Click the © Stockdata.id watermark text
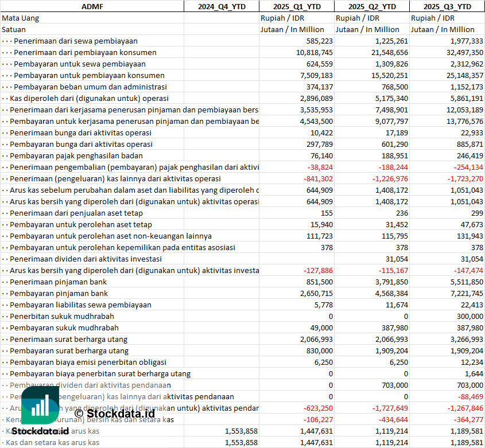Viewport: 485px width, 448px height. pyautogui.click(x=115, y=413)
